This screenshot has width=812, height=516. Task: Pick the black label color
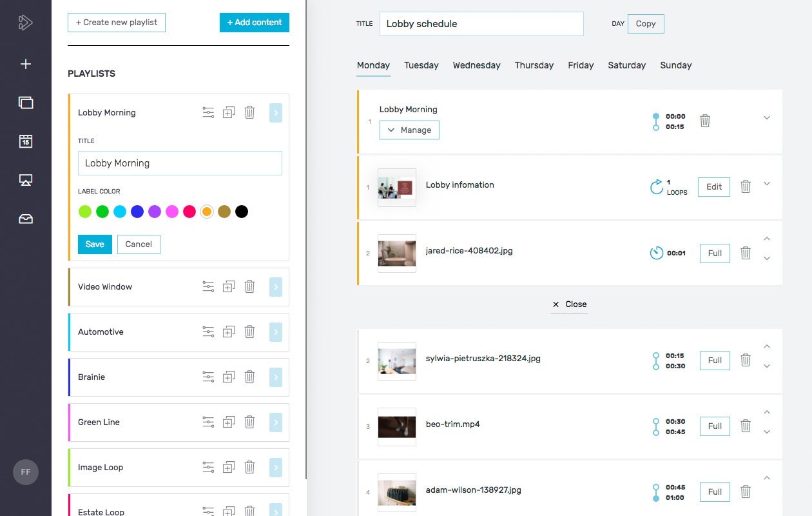242,212
